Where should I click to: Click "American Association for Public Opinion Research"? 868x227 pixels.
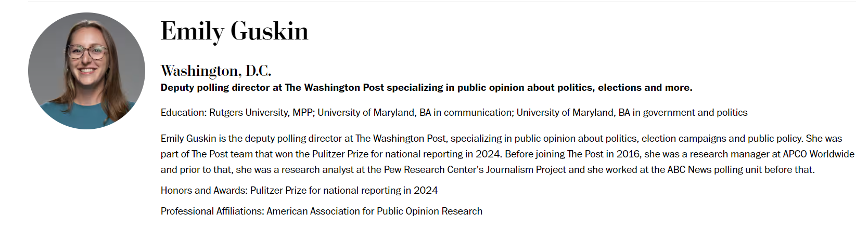375,211
